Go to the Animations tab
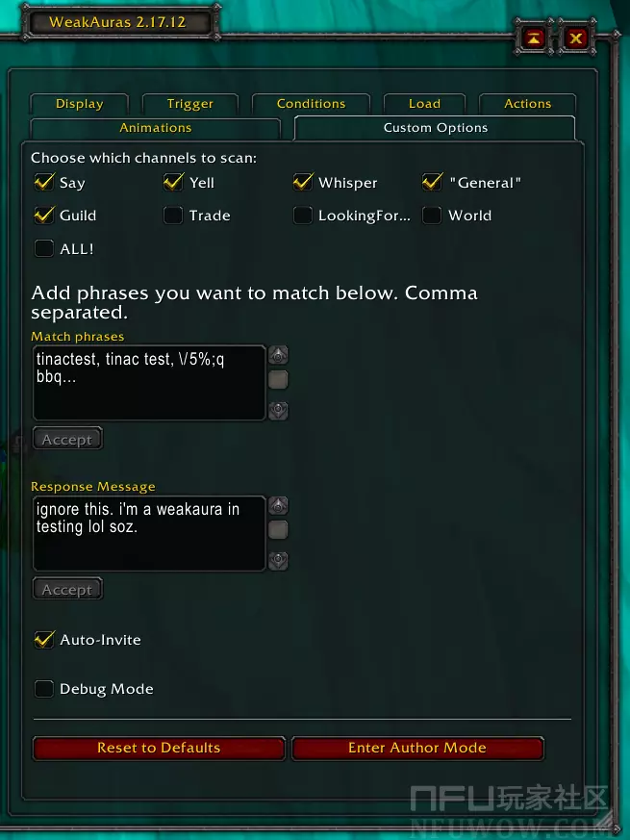 pos(155,128)
